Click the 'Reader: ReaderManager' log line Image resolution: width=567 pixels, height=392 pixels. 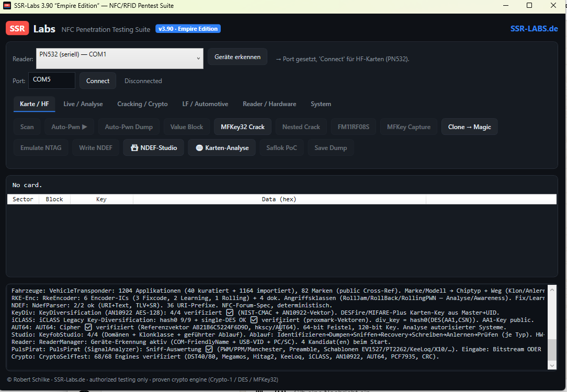[201, 342]
